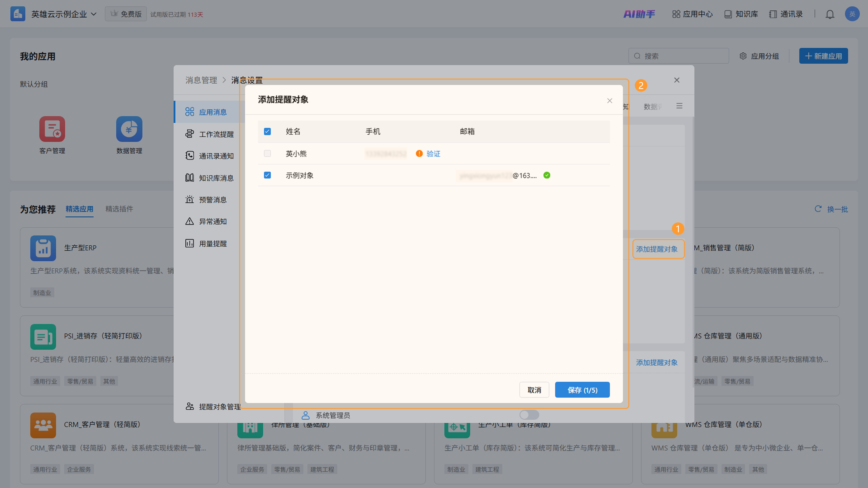Check the 英小熊 row checkbox
The height and width of the screenshot is (488, 868).
[x=267, y=154]
